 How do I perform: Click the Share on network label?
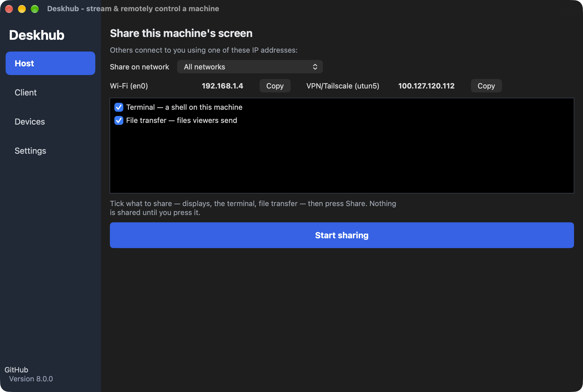pyautogui.click(x=139, y=67)
